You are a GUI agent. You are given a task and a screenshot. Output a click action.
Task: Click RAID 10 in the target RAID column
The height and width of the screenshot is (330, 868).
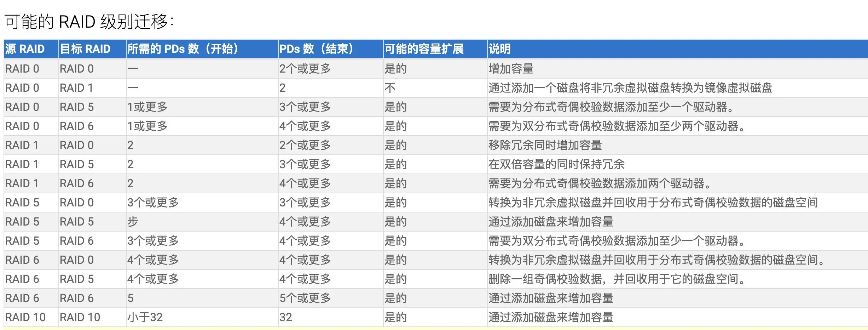[x=80, y=317]
